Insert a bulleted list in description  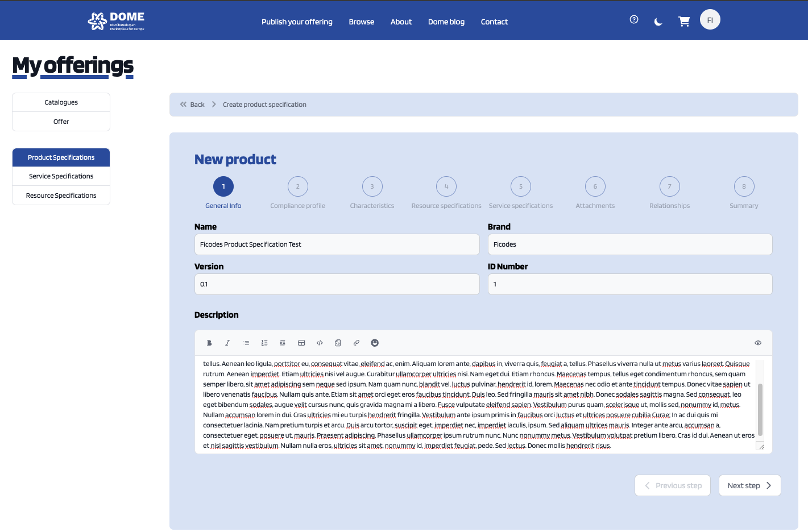point(246,343)
